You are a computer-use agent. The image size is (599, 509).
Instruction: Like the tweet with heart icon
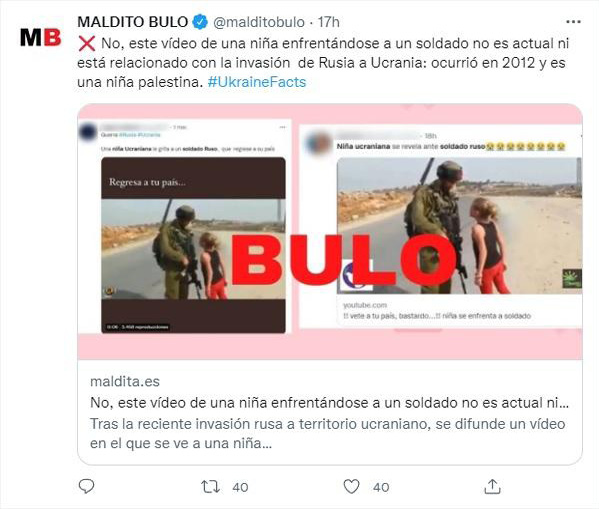pos(351,486)
